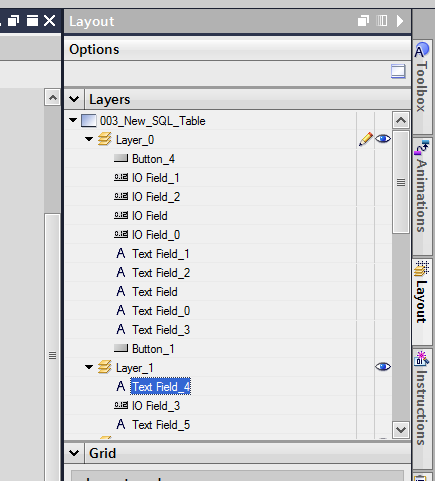The height and width of the screenshot is (481, 435).
Task: Click Layers tree scrollbar down arrow
Action: pos(401,430)
